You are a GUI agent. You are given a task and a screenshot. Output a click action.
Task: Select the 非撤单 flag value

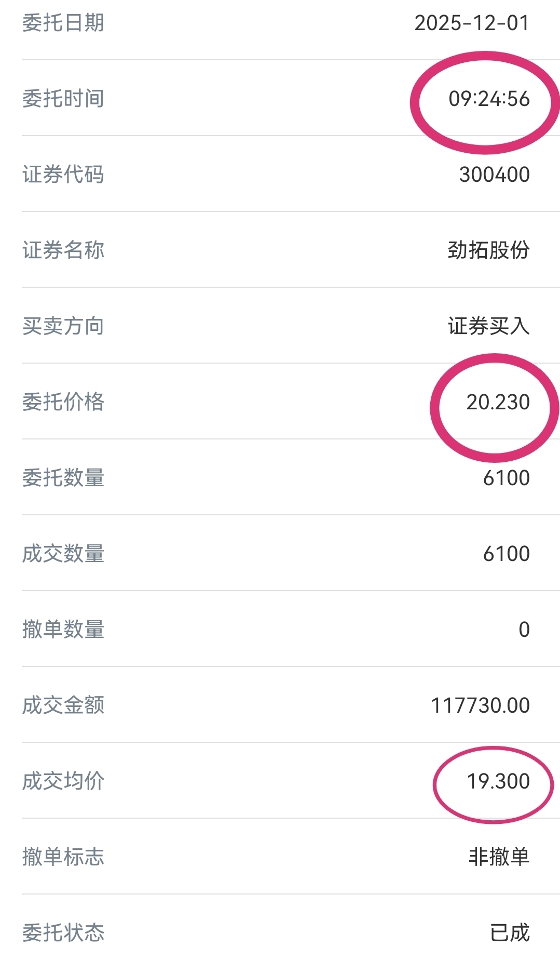[499, 857]
